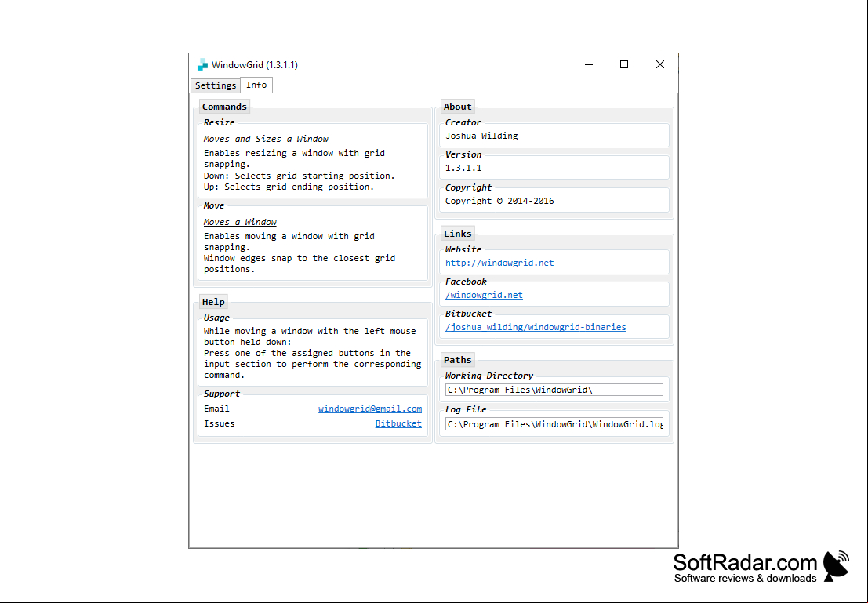Viewport: 868px width, 603px height.
Task: Click the 'Creator' label under About
Action: 463,122
